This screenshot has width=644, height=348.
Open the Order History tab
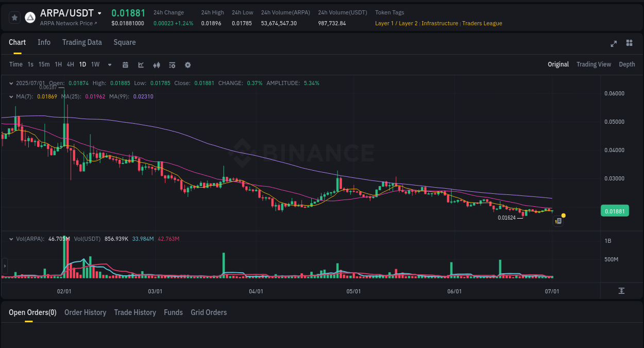coord(85,312)
